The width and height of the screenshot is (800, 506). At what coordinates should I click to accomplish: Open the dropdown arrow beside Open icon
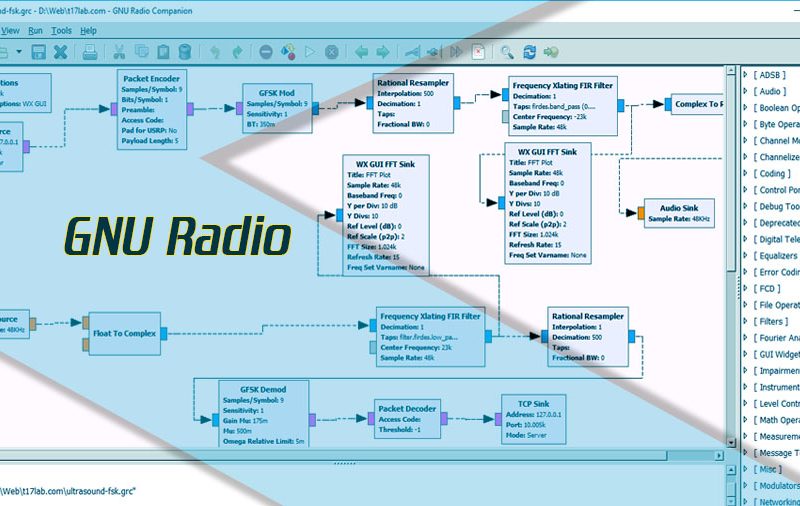(19, 52)
